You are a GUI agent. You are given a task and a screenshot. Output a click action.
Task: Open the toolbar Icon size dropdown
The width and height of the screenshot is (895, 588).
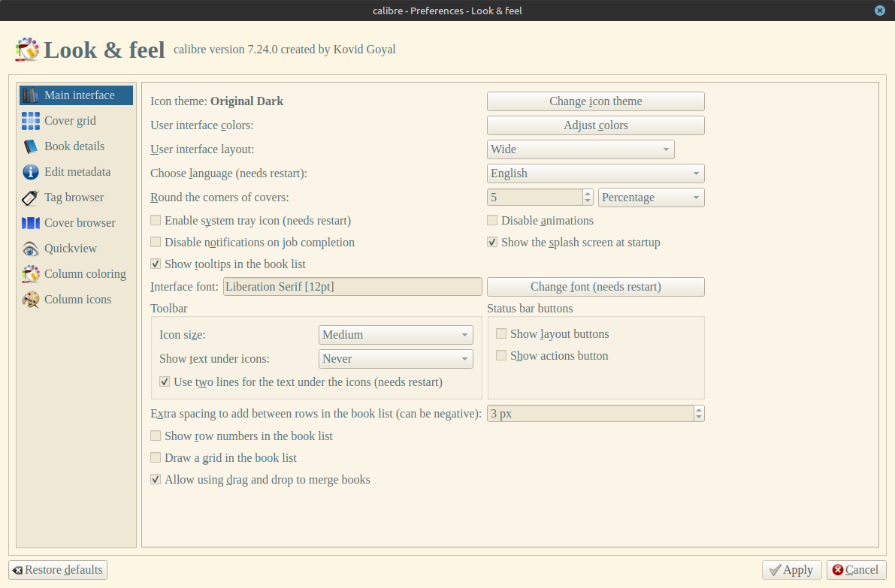pyautogui.click(x=395, y=335)
